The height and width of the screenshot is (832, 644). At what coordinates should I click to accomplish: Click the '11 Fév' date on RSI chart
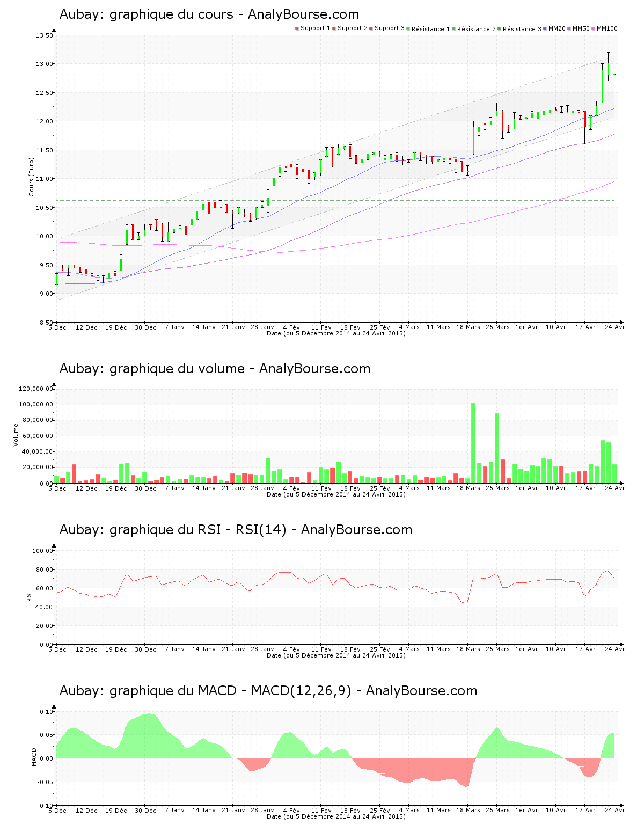point(321,649)
